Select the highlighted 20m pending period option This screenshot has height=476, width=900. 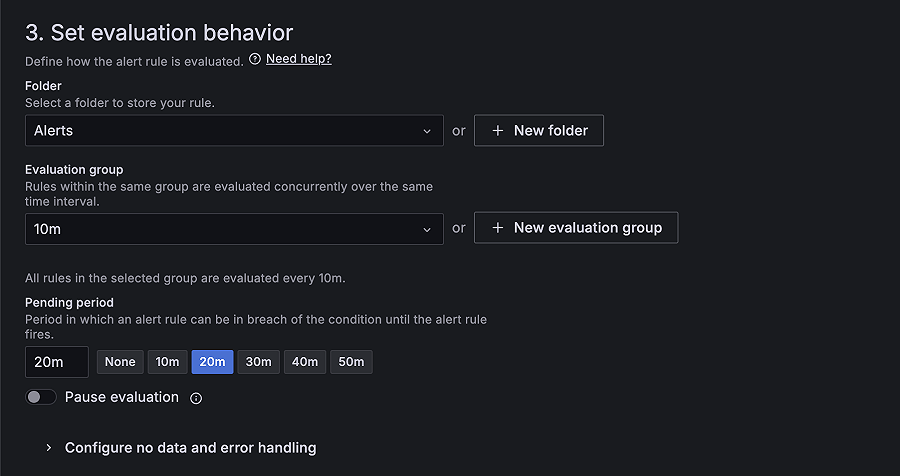[212, 362]
